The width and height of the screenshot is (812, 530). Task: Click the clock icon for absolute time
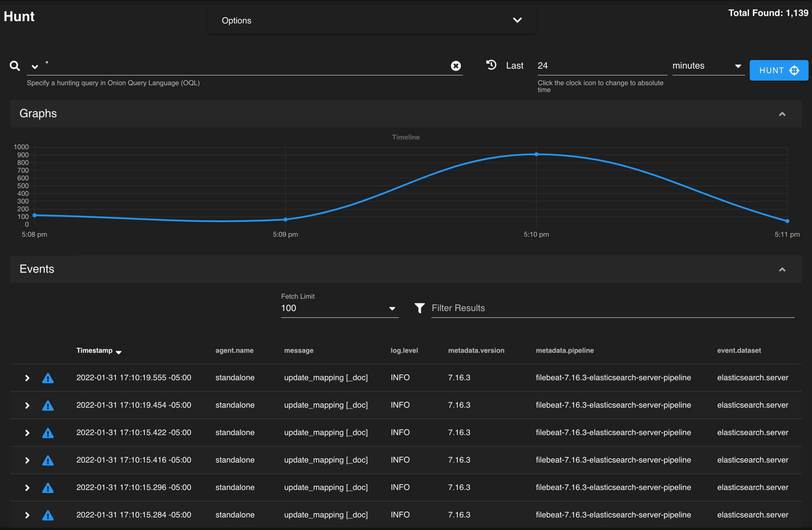491,65
